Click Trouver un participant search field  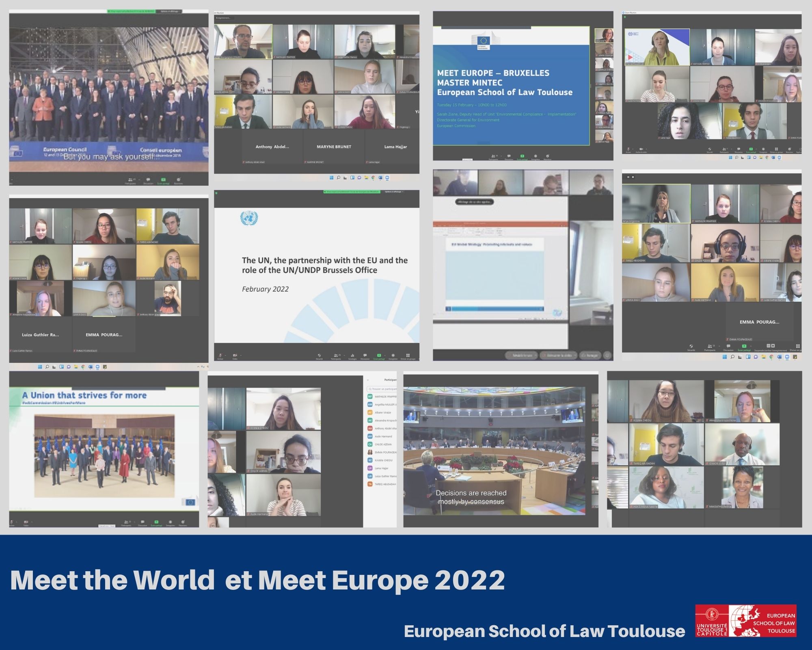point(382,389)
